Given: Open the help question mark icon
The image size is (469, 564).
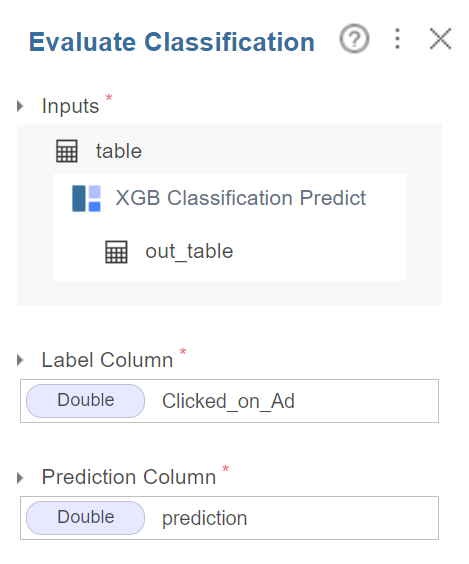Looking at the screenshot, I should [354, 38].
